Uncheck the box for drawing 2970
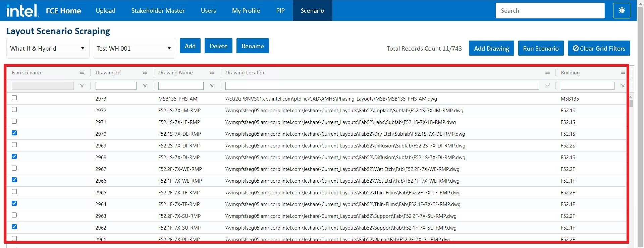 coord(14,133)
